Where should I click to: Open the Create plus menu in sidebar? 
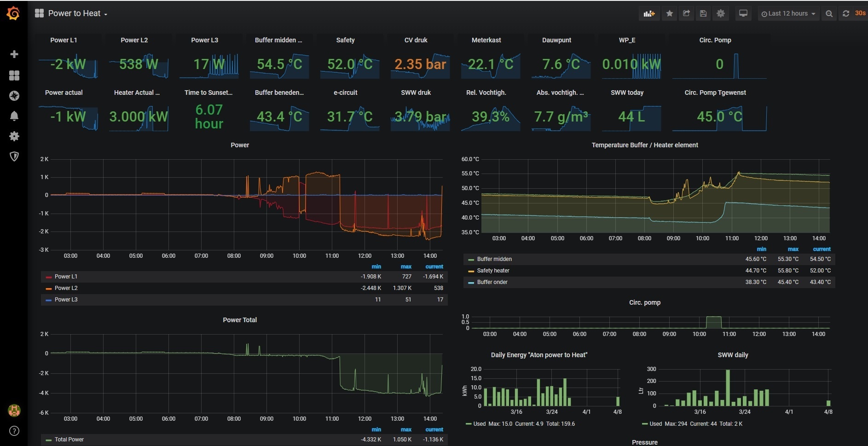point(14,54)
